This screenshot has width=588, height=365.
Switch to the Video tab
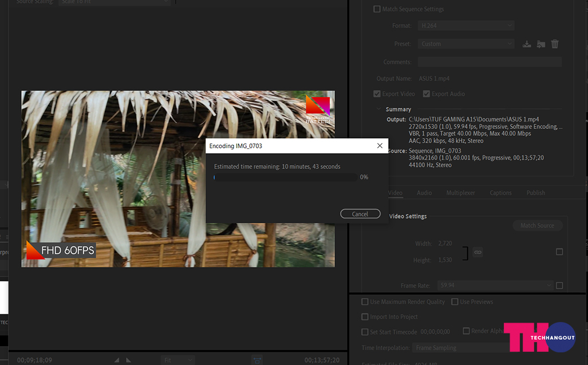pos(395,193)
